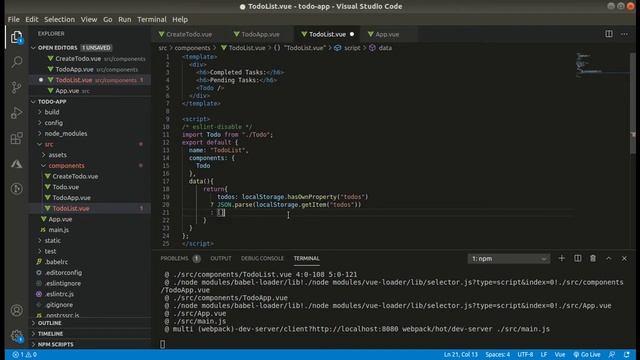This screenshot has height=360, width=640.
Task: Open the Manage gear settings icon
Action: tap(16, 336)
